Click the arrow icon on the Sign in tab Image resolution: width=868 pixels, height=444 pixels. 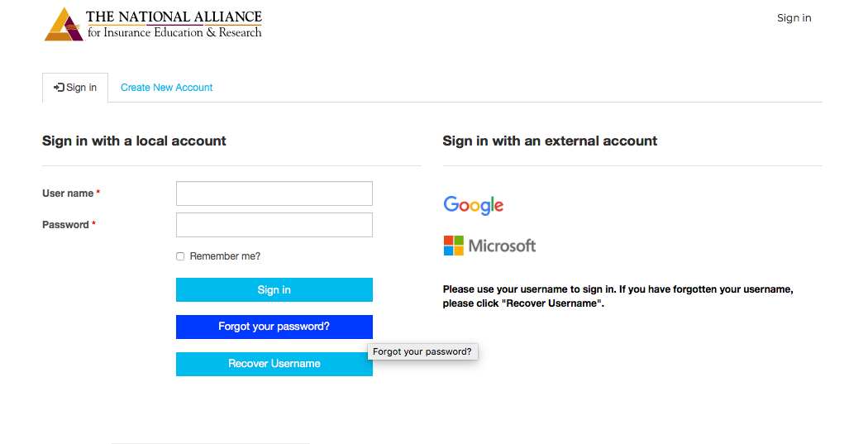coord(59,88)
